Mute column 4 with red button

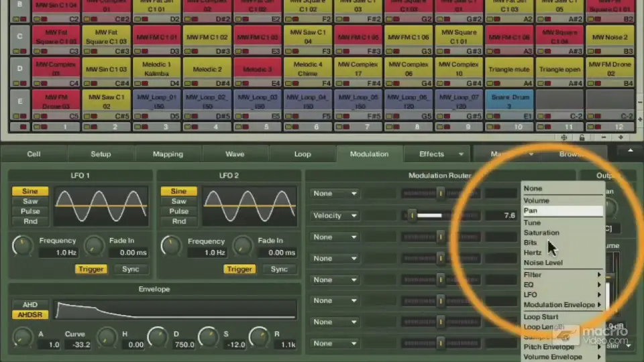click(x=195, y=127)
